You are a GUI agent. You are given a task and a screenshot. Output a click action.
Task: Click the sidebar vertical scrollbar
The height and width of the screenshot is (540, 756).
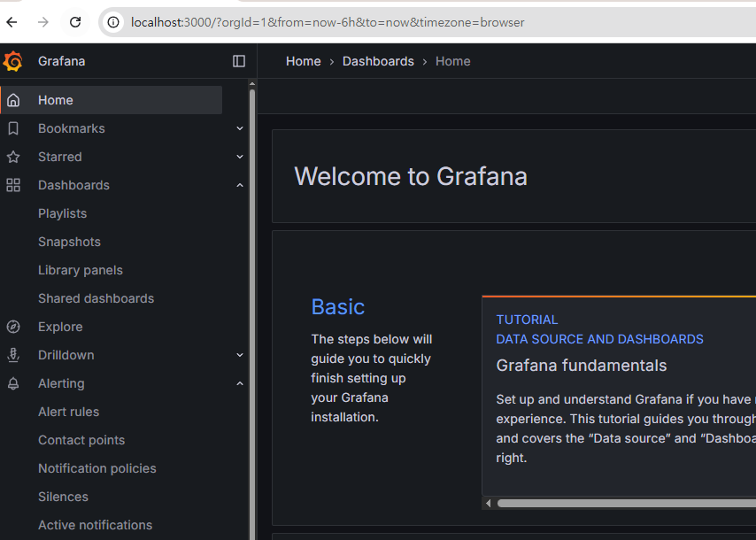pos(252,313)
